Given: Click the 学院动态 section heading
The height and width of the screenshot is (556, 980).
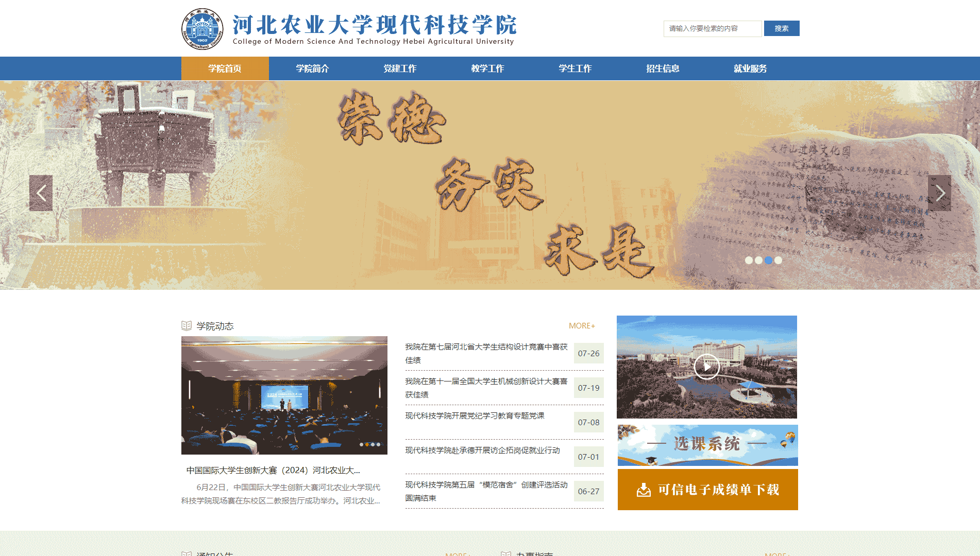Looking at the screenshot, I should (x=215, y=326).
